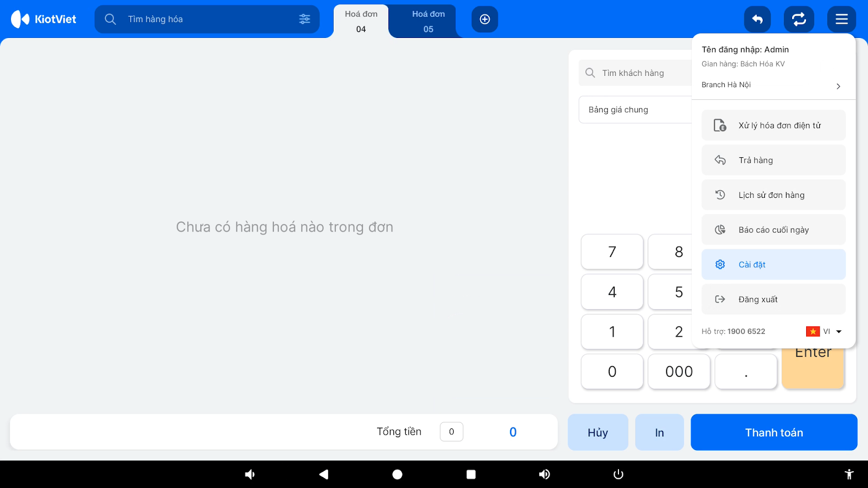Tap keypad number 5
868x488 pixels.
click(671, 292)
